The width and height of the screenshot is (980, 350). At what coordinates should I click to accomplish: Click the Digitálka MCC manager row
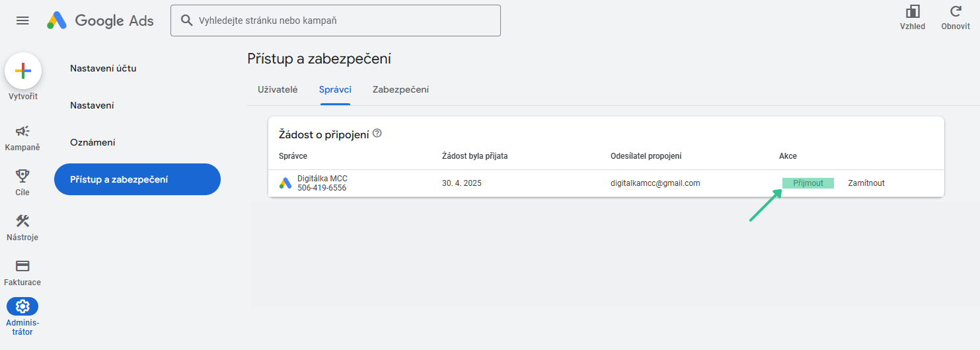pos(322,183)
